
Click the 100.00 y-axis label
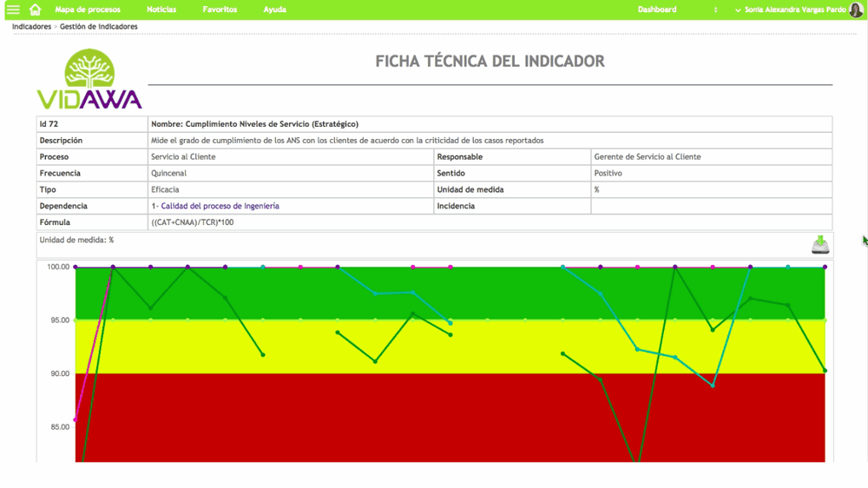58,267
